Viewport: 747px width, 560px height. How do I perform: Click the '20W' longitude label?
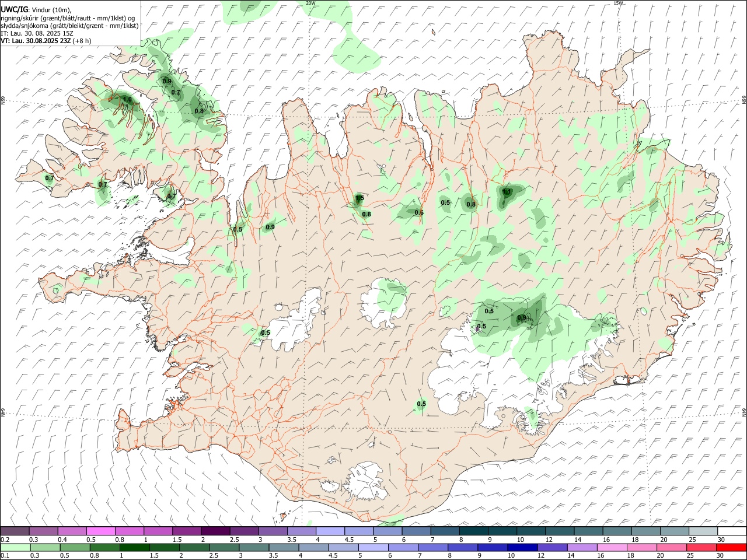point(310,3)
